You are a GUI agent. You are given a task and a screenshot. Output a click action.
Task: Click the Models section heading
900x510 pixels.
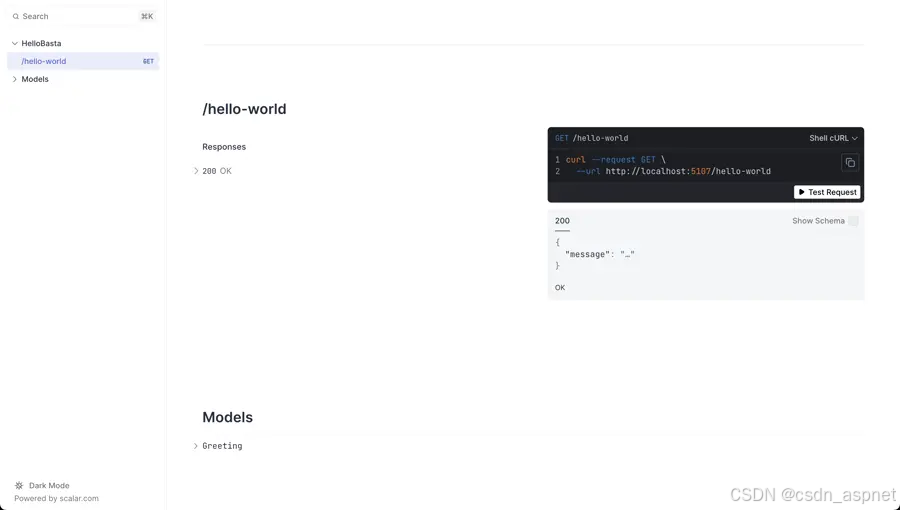227,417
